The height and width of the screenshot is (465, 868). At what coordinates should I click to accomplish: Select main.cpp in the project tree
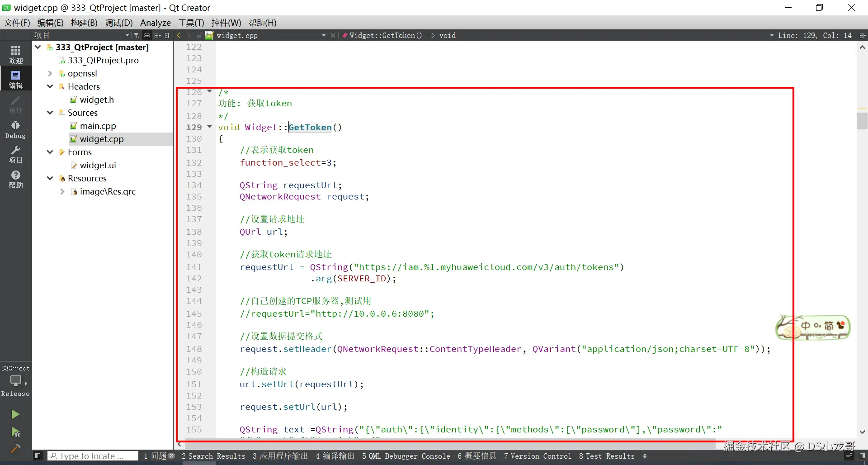[x=98, y=126]
